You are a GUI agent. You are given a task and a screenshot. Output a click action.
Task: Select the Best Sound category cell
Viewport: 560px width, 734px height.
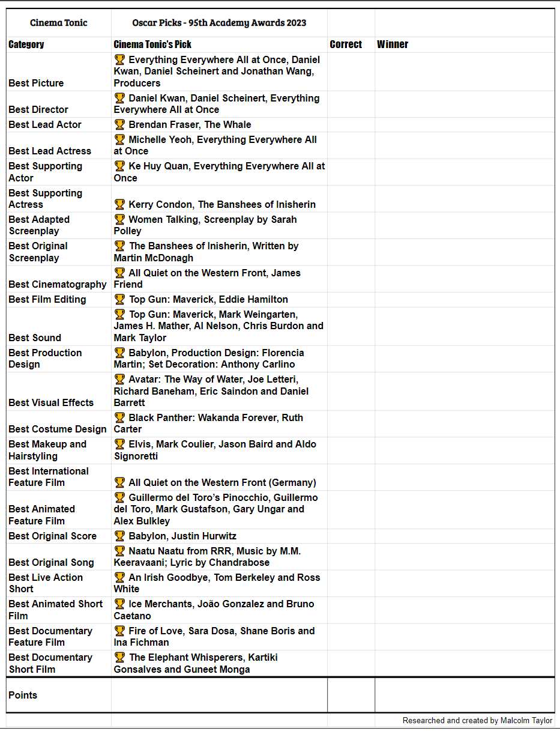point(59,326)
